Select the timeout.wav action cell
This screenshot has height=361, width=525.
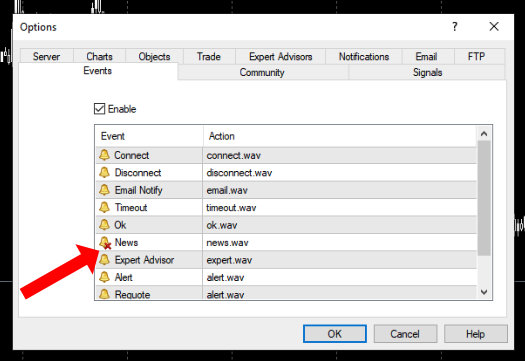340,208
